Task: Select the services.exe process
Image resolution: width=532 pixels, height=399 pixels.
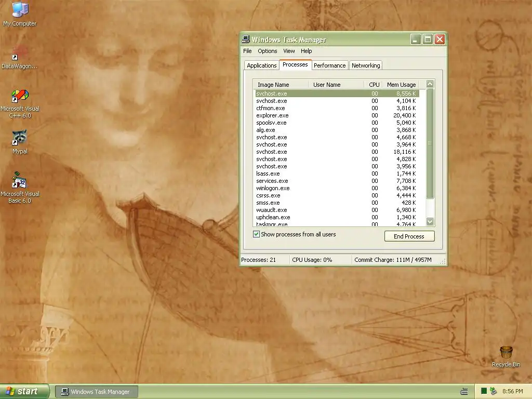Action: 337,181
